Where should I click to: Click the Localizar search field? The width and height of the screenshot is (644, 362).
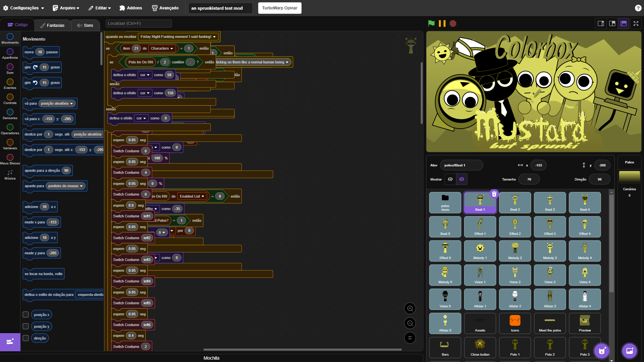(x=139, y=23)
